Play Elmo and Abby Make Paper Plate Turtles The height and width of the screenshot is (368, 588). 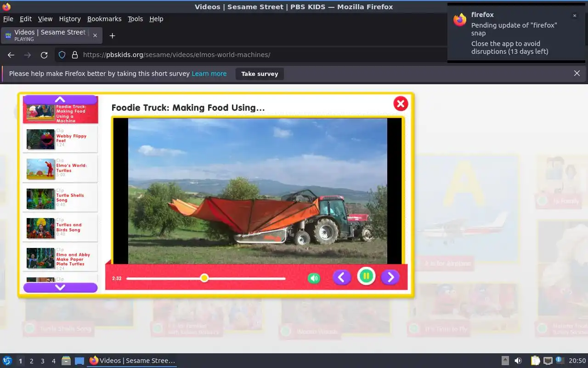coord(61,258)
